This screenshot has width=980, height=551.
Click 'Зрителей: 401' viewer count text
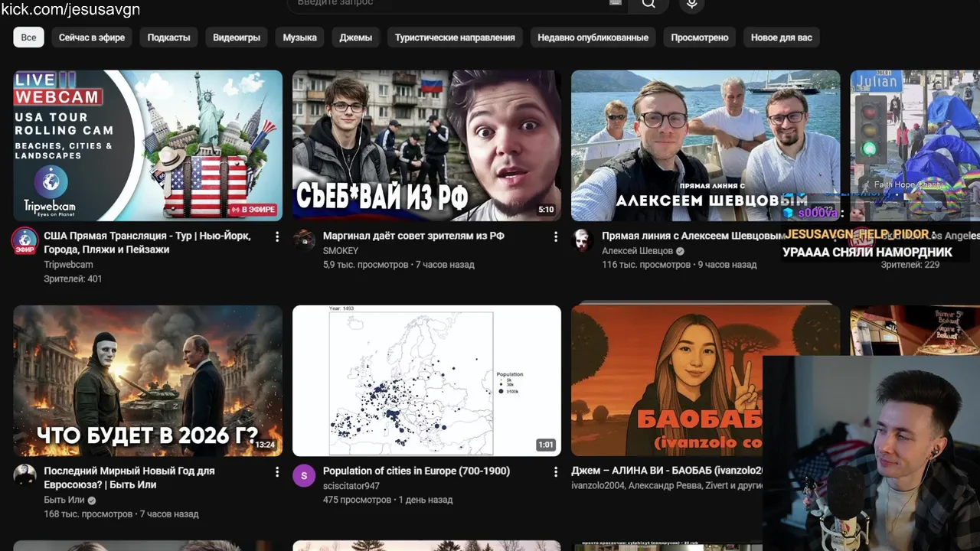73,279
